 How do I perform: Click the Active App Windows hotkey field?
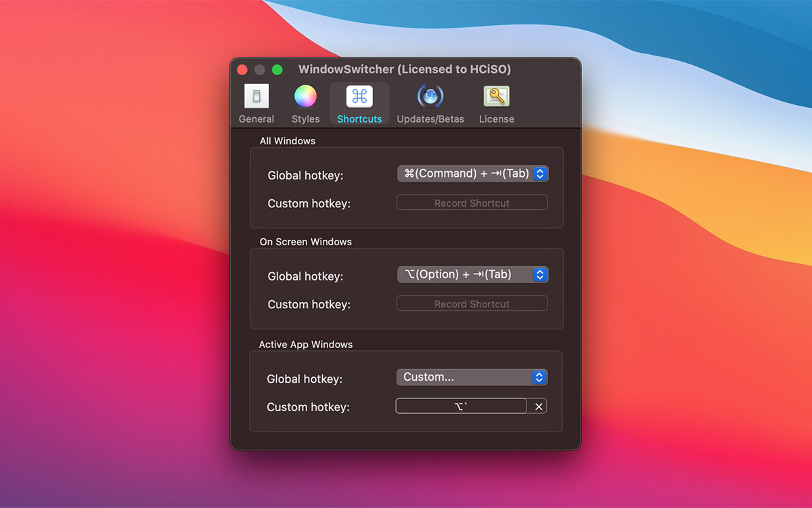(x=461, y=406)
